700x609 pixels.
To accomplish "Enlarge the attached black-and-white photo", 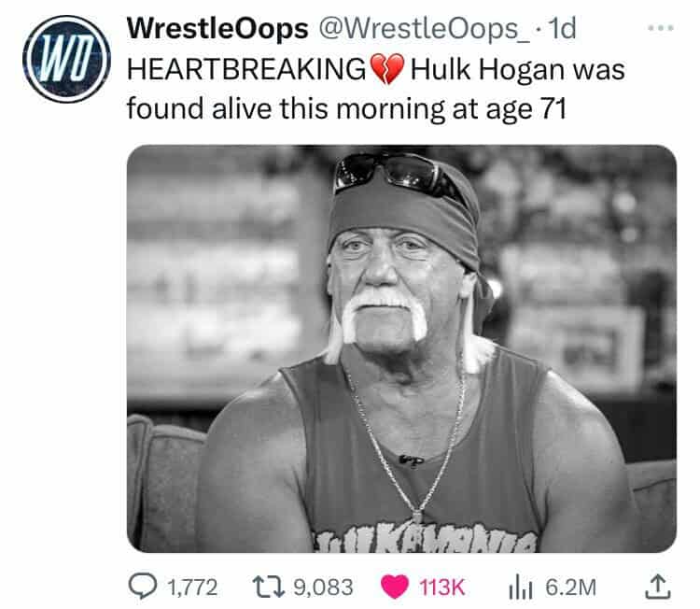I will 401,348.
